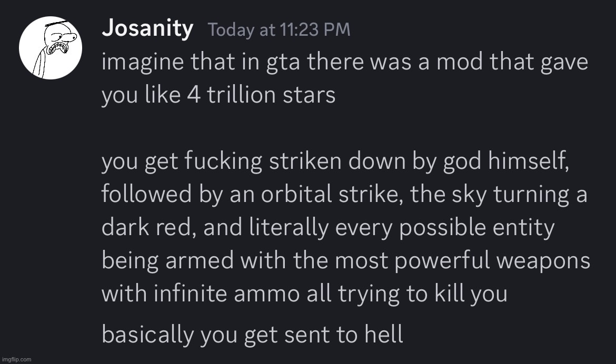Click the line 'being armed with the most powerful'

point(346,261)
